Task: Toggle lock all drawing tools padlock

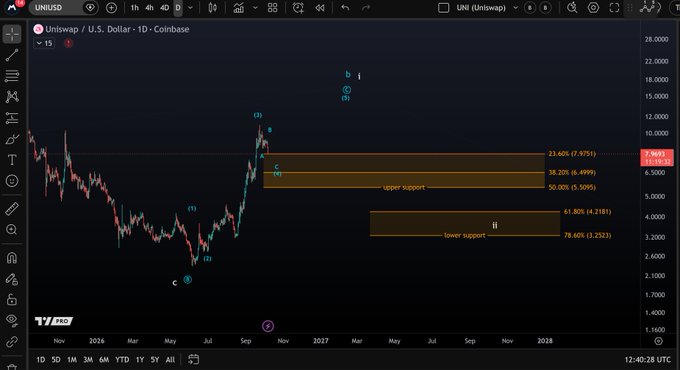Action: pyautogui.click(x=12, y=300)
